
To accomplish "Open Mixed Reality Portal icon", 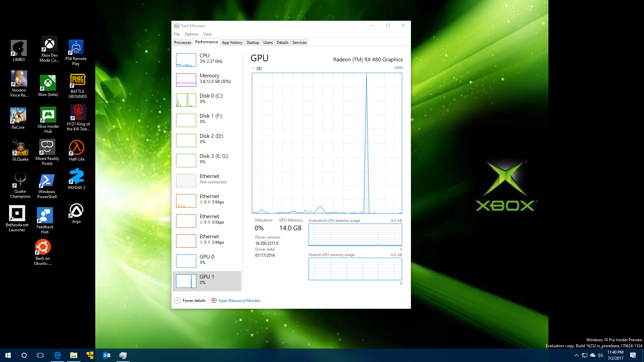I will click(47, 152).
